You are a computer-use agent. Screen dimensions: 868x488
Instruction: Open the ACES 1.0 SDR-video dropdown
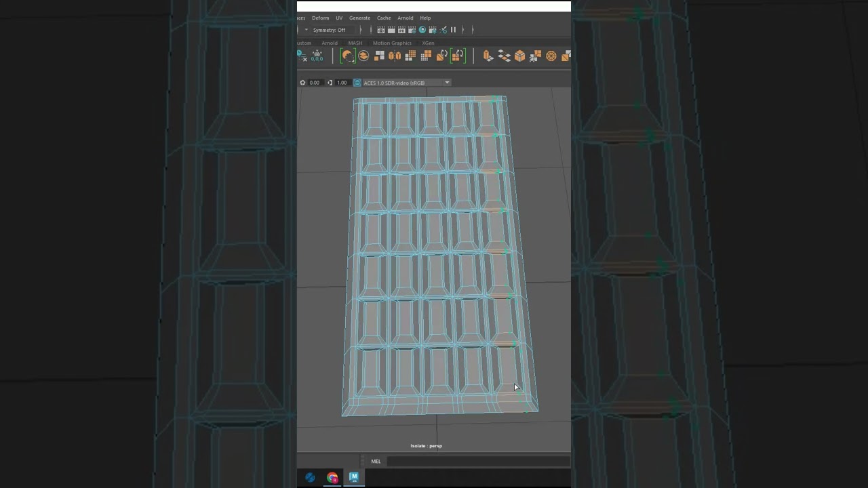[407, 83]
